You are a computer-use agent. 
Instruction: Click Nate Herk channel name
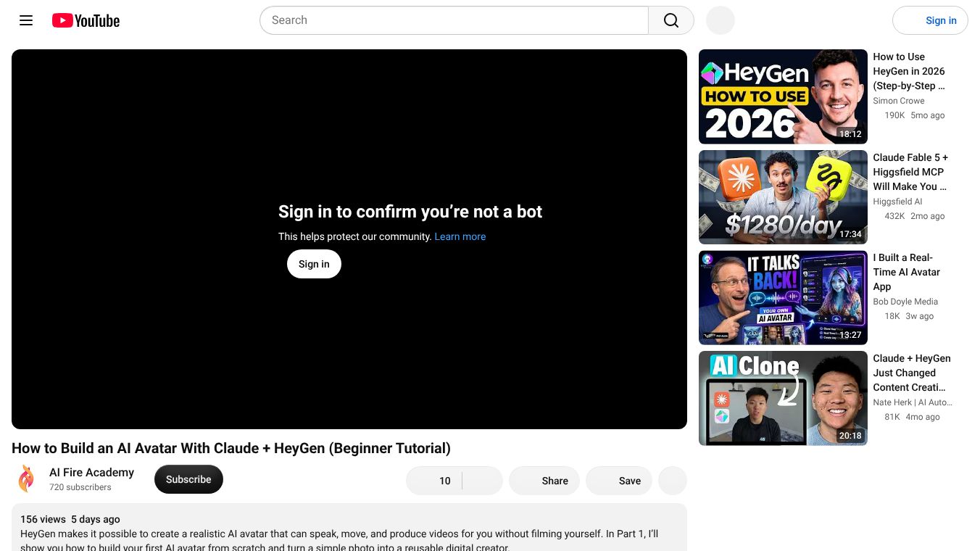pos(913,402)
